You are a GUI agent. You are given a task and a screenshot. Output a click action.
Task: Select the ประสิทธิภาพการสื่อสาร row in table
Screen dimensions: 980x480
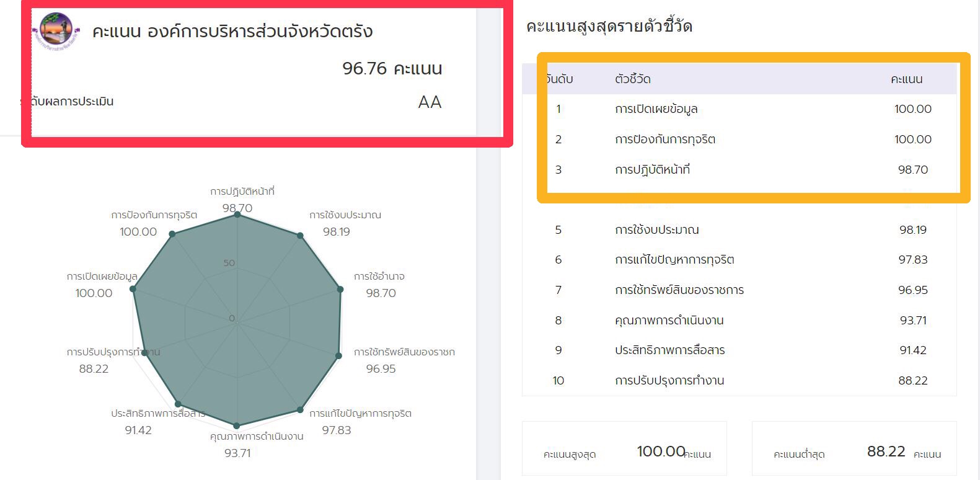(739, 350)
